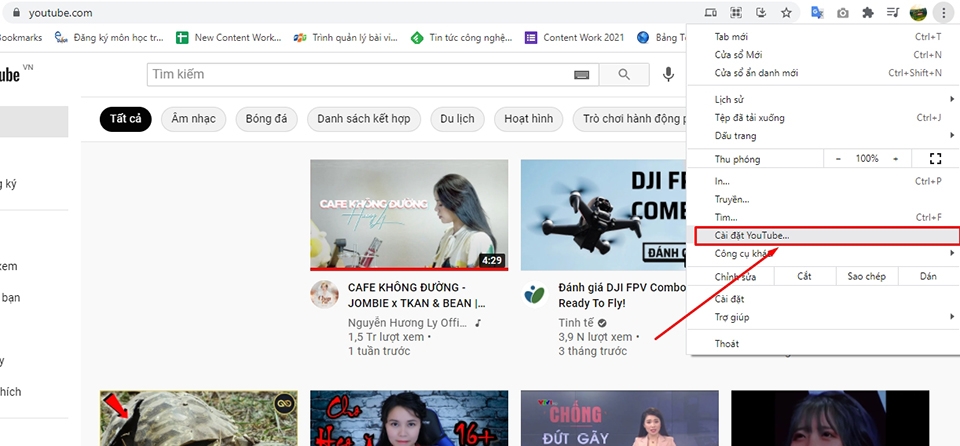Screen dimensions: 960x446
Task: Select 'Thoát' to quit Chrome
Action: click(x=823, y=344)
